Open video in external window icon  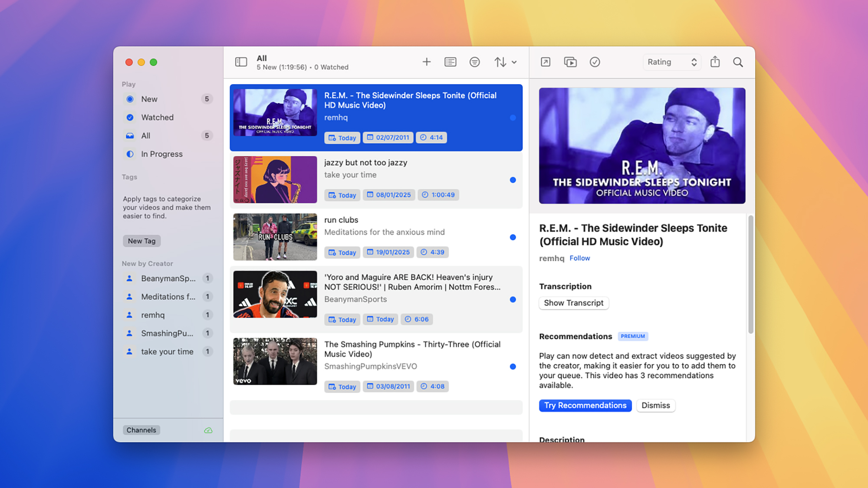tap(546, 62)
